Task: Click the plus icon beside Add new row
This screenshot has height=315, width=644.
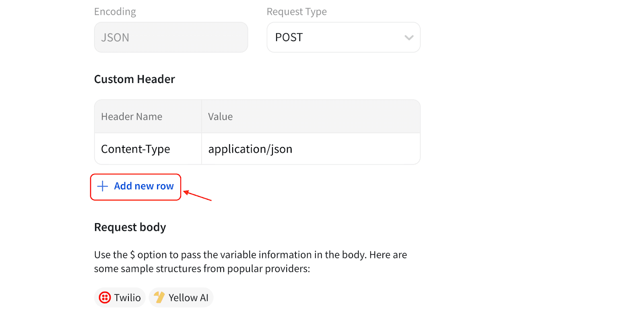Action: pyautogui.click(x=103, y=186)
